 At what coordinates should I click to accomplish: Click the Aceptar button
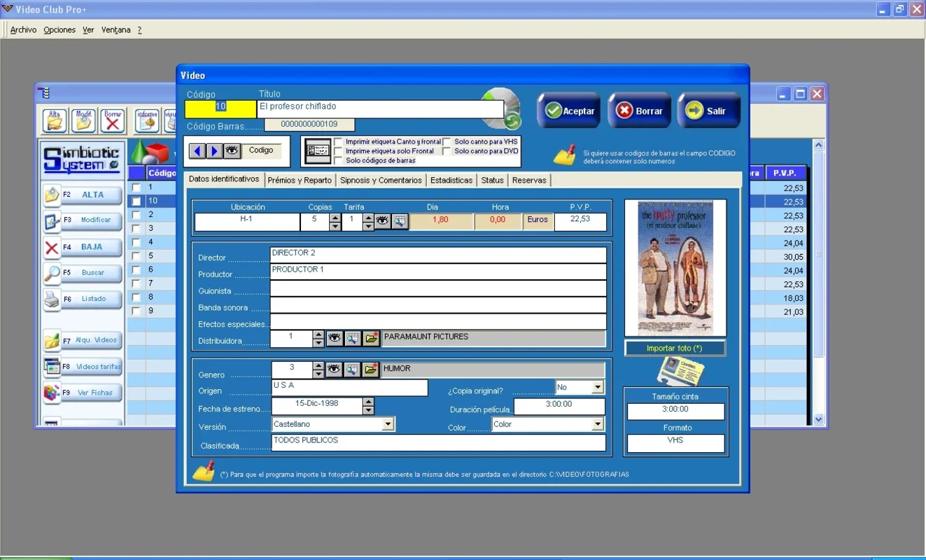(x=569, y=111)
